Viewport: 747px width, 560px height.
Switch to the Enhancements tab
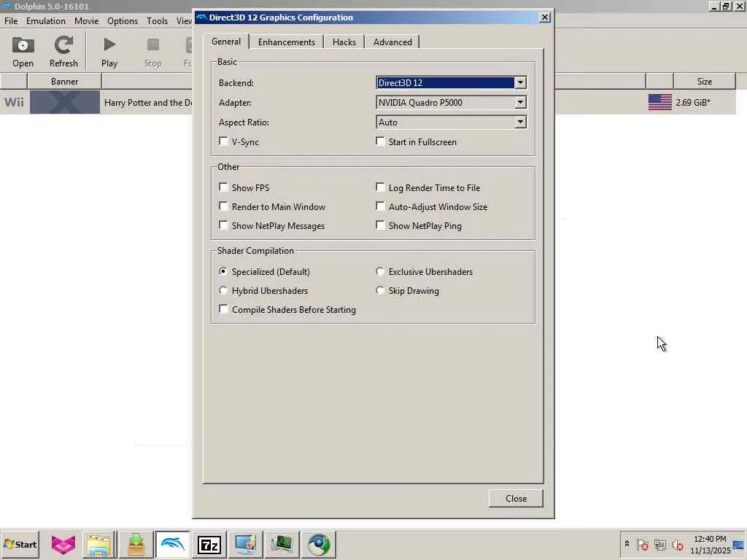pos(286,42)
